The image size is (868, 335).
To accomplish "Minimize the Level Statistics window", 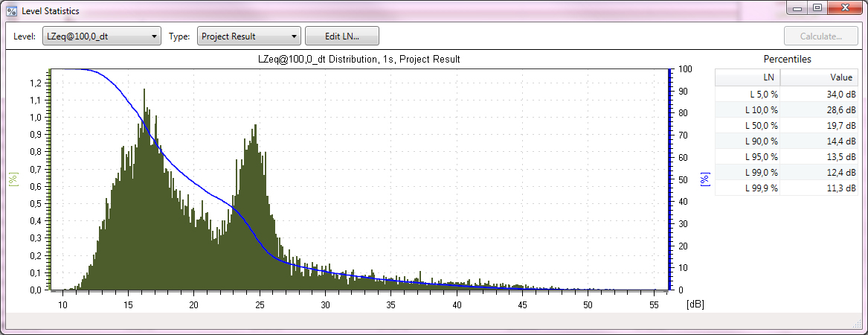I will [799, 8].
